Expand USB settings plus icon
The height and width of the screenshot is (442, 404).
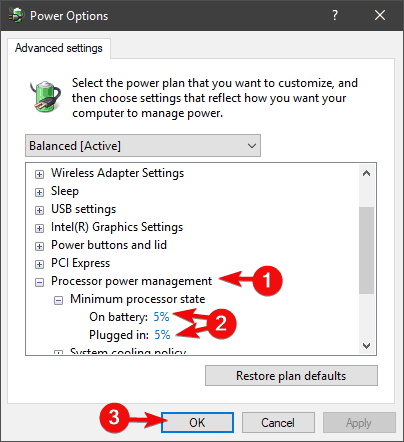(39, 210)
